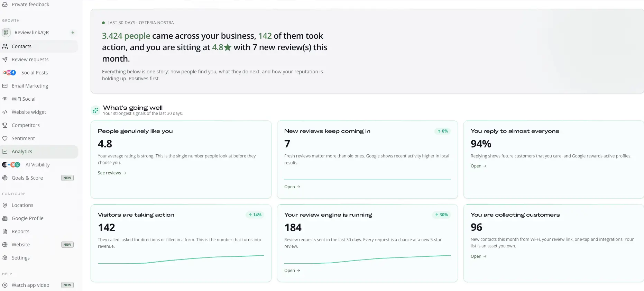The image size is (644, 291).
Task: Click the Sentiment heart icon
Action: tap(5, 138)
